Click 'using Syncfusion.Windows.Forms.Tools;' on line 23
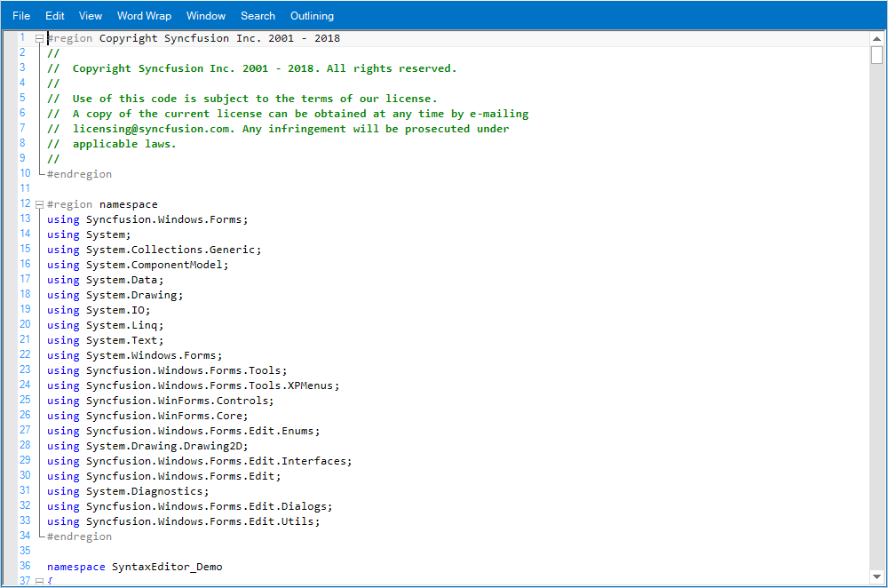Image resolution: width=888 pixels, height=588 pixels. [x=167, y=370]
